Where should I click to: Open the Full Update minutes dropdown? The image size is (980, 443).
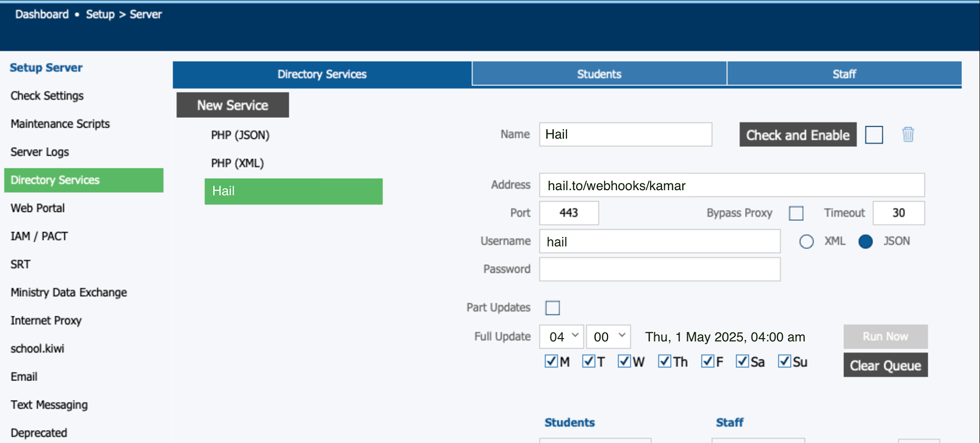(608, 337)
